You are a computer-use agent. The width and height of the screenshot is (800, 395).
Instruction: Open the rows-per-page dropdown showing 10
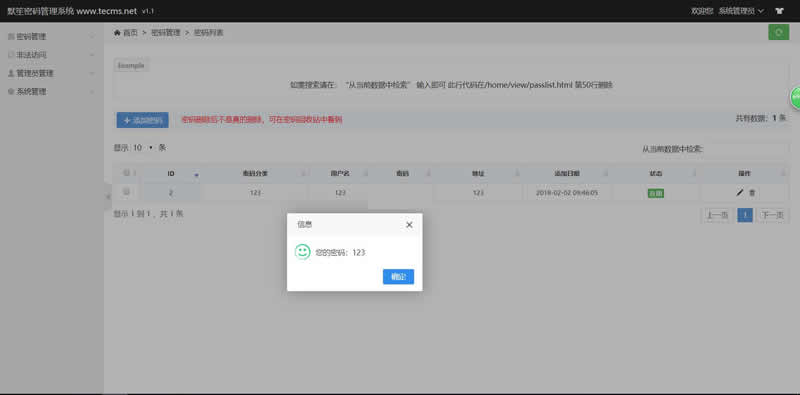click(143, 147)
